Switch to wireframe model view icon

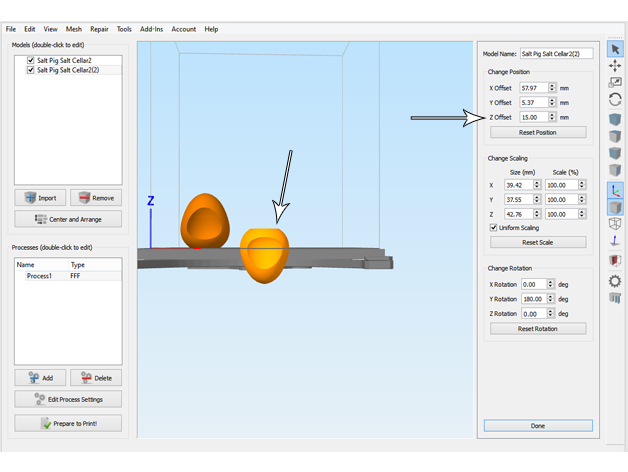pos(615,225)
